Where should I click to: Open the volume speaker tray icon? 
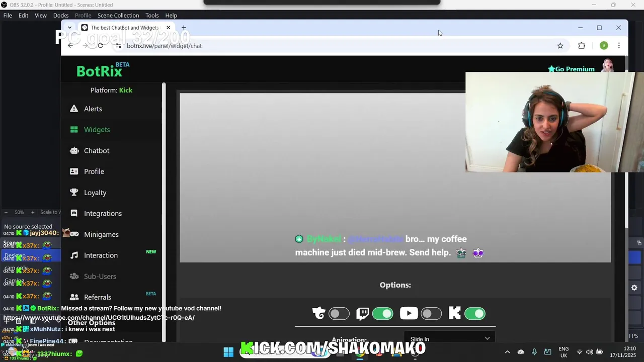589,352
